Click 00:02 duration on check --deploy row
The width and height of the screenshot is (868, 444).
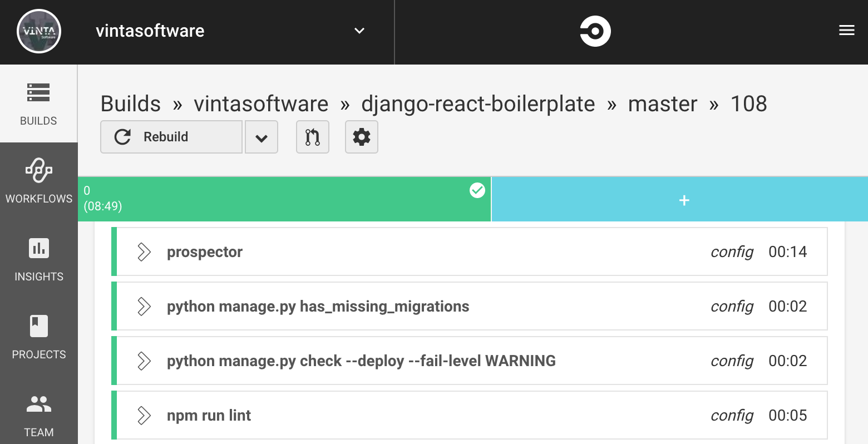click(788, 361)
